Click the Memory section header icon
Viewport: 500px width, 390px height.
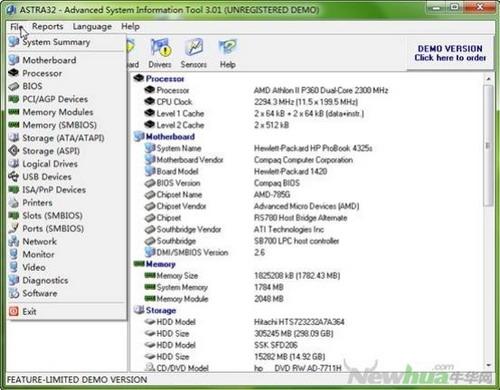tap(139, 264)
